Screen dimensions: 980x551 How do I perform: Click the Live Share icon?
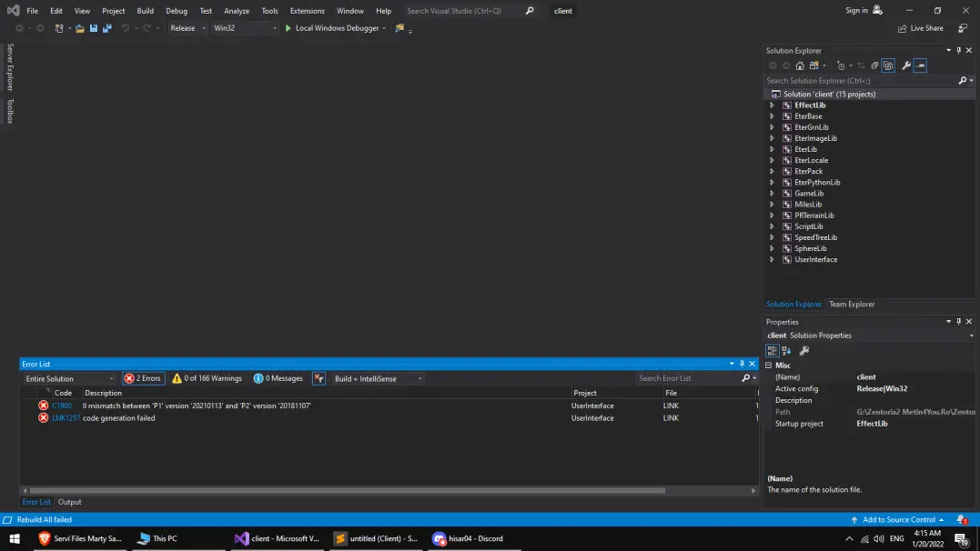[920, 28]
